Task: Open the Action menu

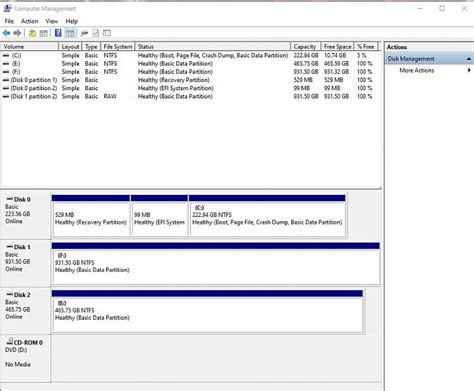Action: pyautogui.click(x=30, y=21)
